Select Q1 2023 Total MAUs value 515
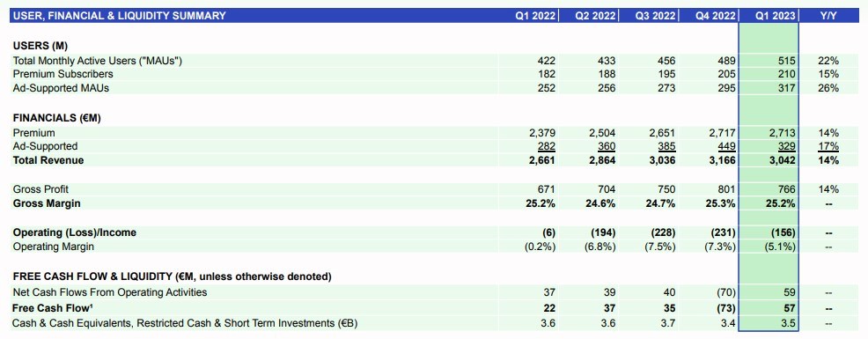The image size is (868, 339). (x=786, y=61)
